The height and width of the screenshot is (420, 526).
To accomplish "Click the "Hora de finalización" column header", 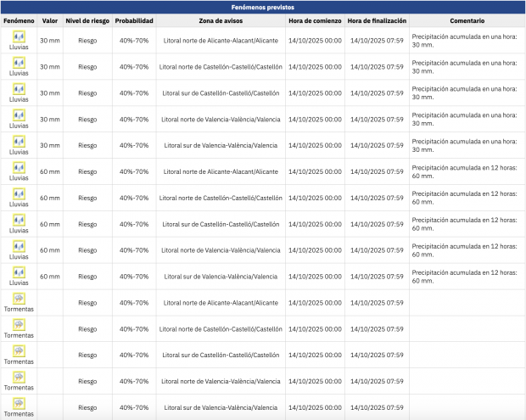I will (x=377, y=20).
